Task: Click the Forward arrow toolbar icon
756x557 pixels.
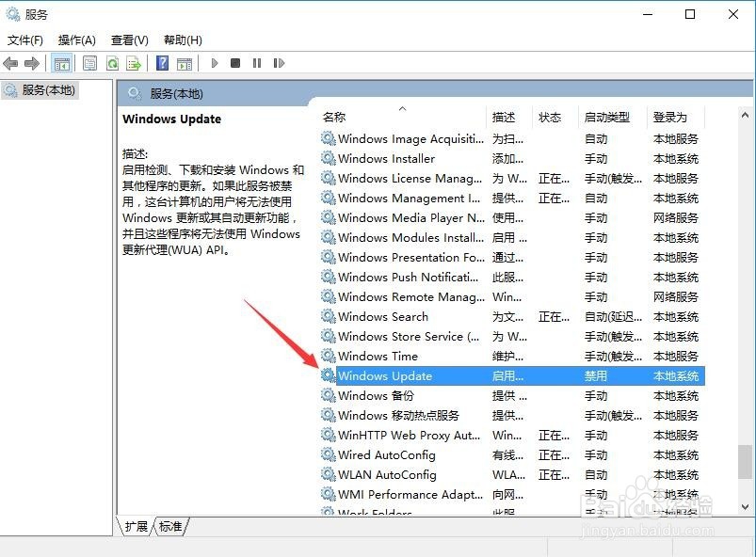Action: click(x=31, y=63)
